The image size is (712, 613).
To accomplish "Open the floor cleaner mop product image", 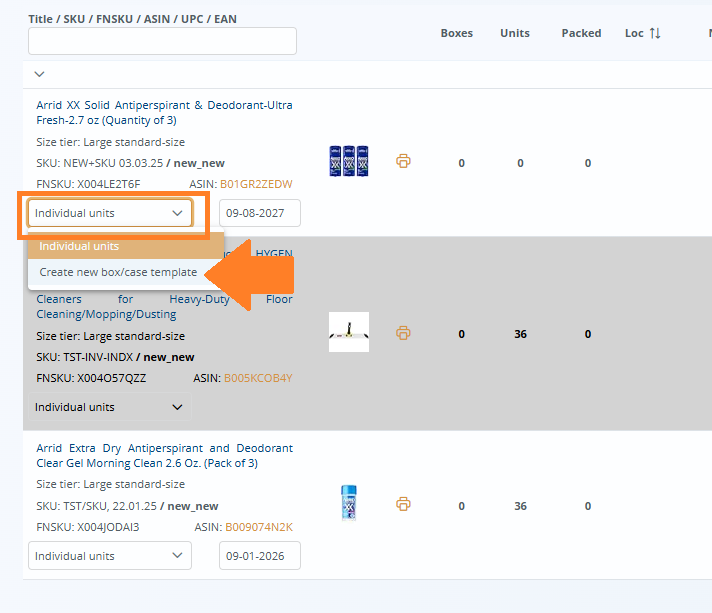I will tap(348, 332).
